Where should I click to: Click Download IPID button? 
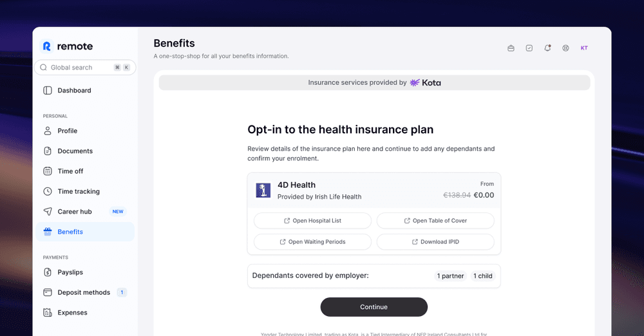(435, 241)
